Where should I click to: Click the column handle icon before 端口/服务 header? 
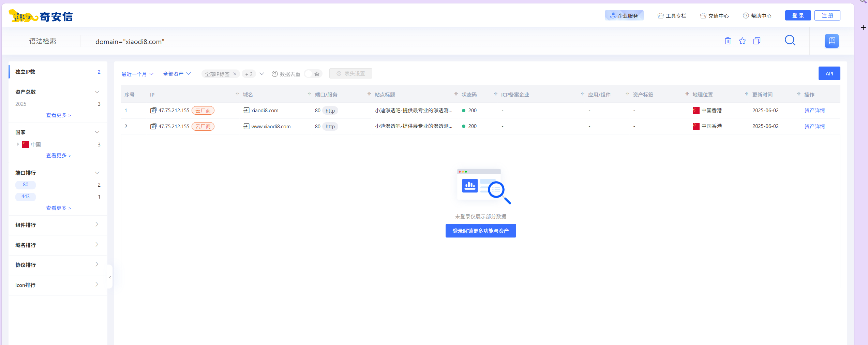(x=310, y=94)
